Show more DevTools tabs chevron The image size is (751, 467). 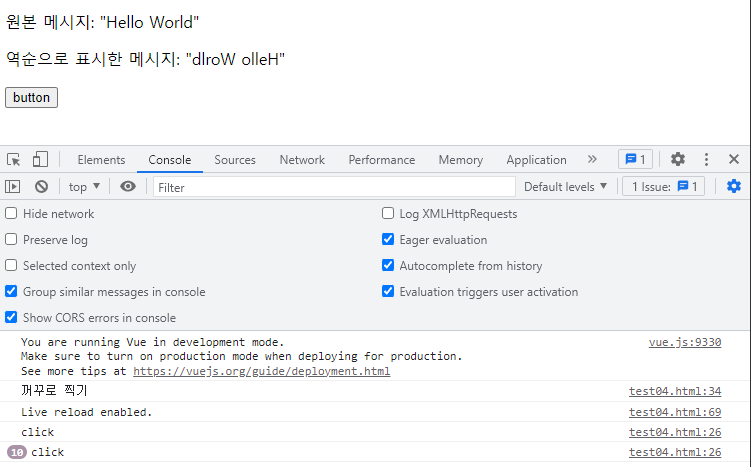(592, 159)
